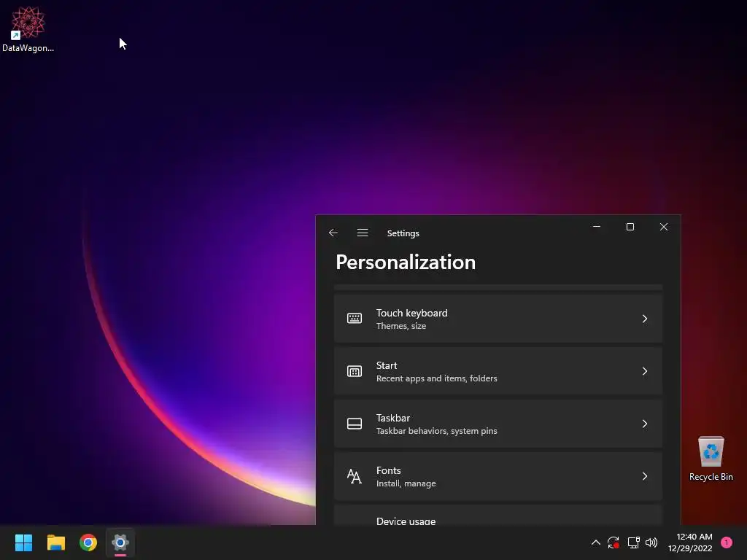The image size is (747, 560).
Task: Open Start personalization settings
Action: 498,371
